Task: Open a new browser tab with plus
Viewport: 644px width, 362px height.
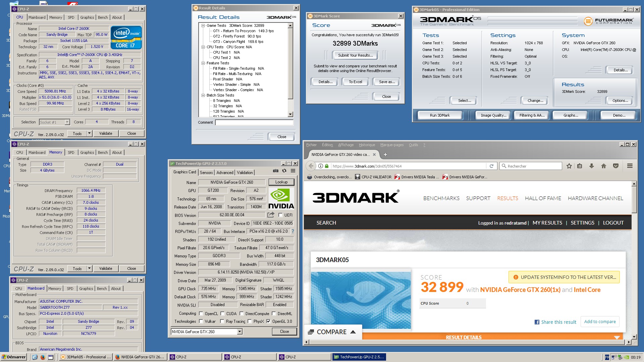Action: (x=385, y=155)
